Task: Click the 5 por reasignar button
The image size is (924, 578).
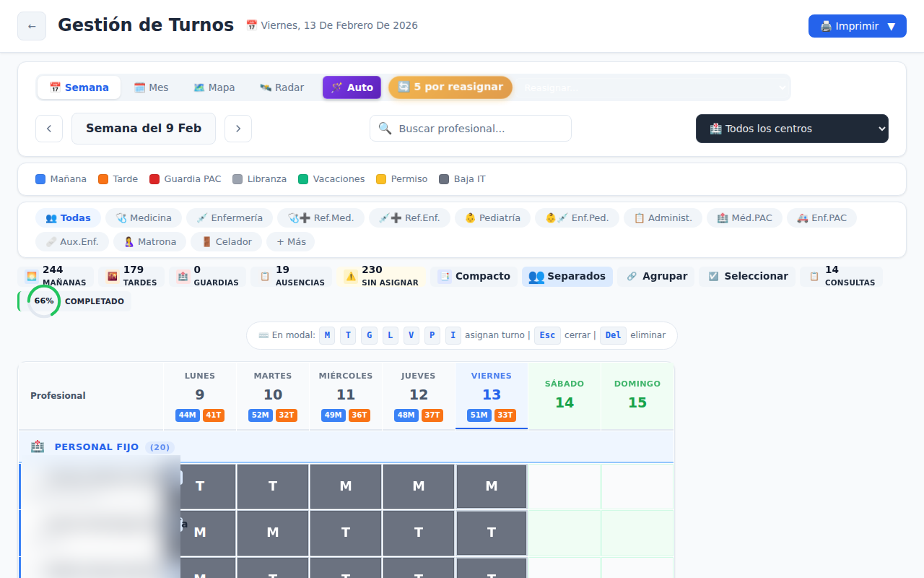Action: click(450, 87)
